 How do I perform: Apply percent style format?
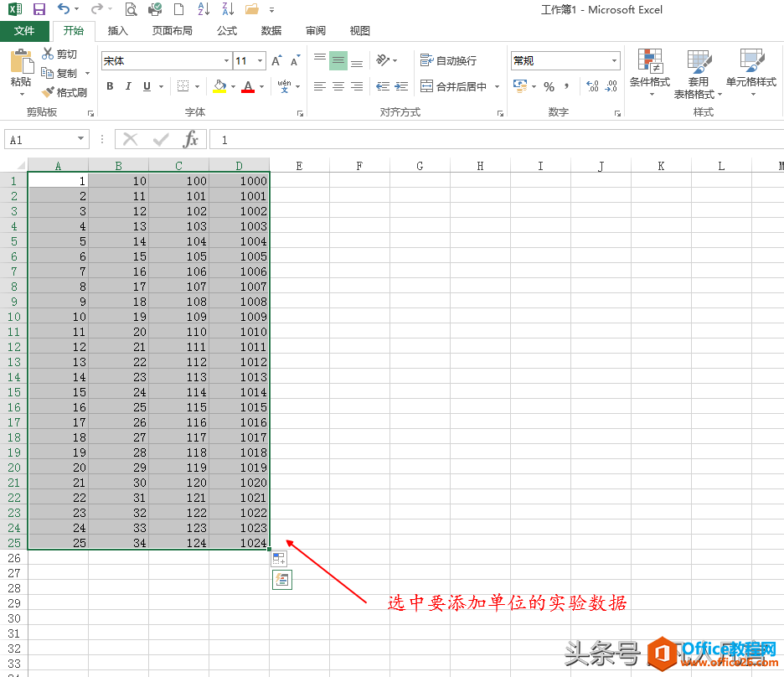[x=549, y=86]
